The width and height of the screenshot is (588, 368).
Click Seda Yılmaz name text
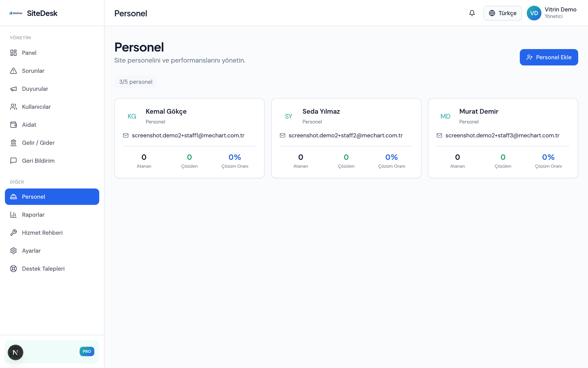pyautogui.click(x=321, y=111)
